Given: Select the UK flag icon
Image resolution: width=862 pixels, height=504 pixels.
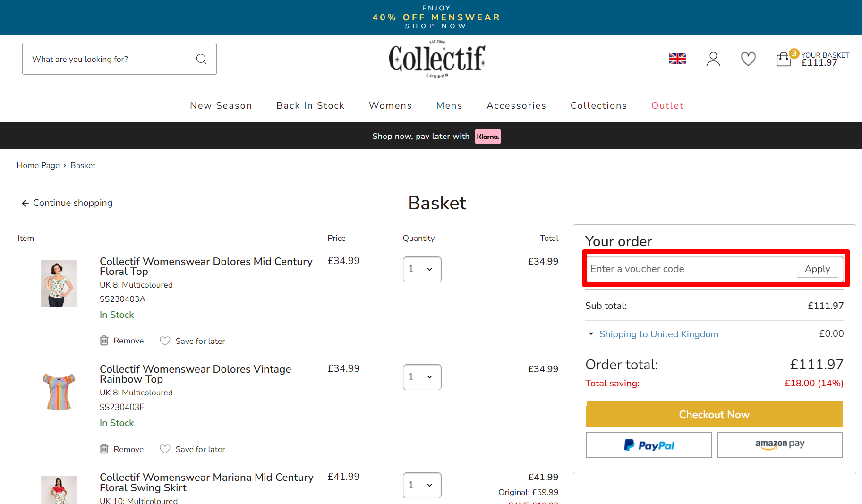Looking at the screenshot, I should pyautogui.click(x=677, y=59).
